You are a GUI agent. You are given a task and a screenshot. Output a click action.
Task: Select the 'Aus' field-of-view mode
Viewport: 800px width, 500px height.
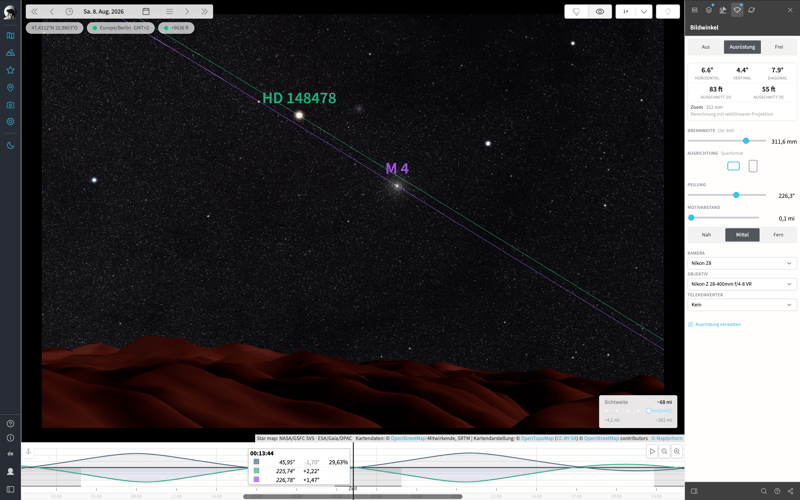coord(706,47)
